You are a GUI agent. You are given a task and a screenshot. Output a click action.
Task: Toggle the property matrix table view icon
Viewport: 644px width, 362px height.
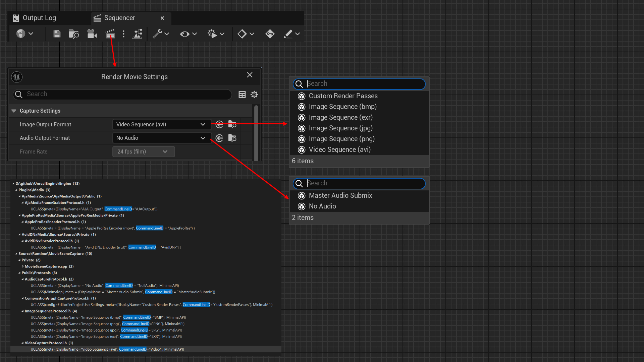(x=242, y=95)
